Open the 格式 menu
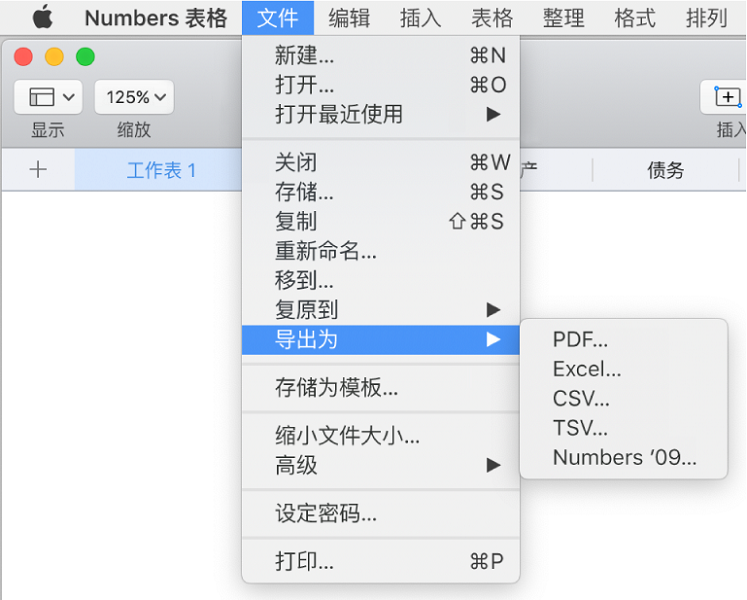Screen dimensions: 747x600 pos(635,18)
